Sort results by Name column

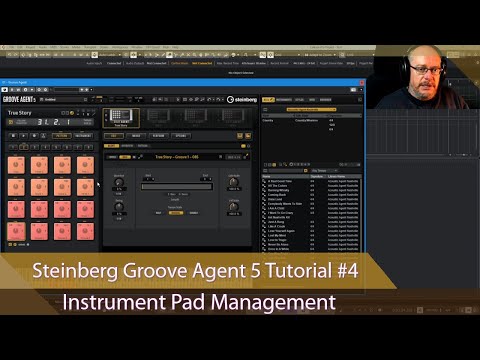(286, 176)
